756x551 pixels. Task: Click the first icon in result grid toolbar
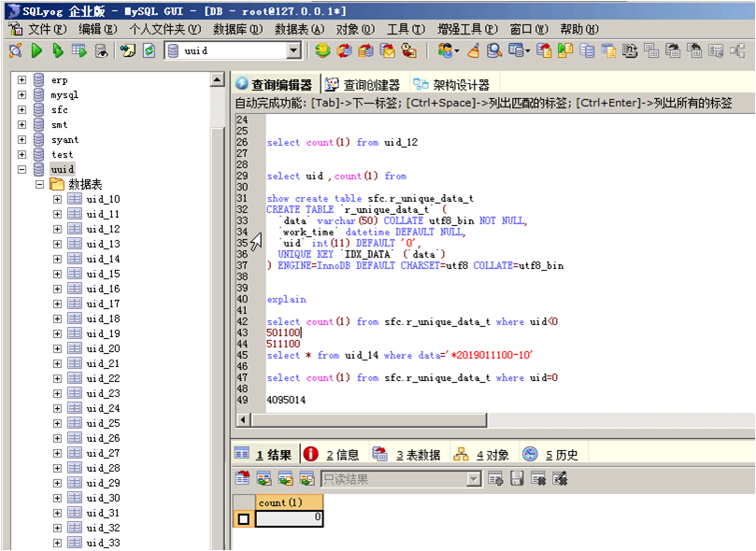pyautogui.click(x=243, y=479)
